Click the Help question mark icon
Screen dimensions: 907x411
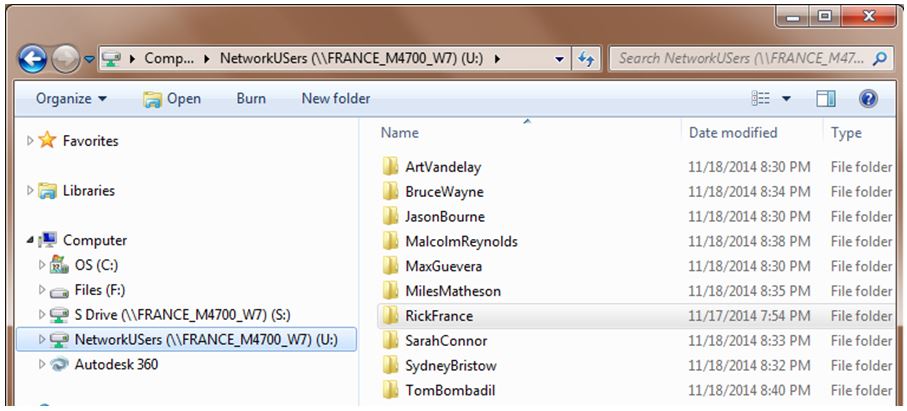click(868, 98)
